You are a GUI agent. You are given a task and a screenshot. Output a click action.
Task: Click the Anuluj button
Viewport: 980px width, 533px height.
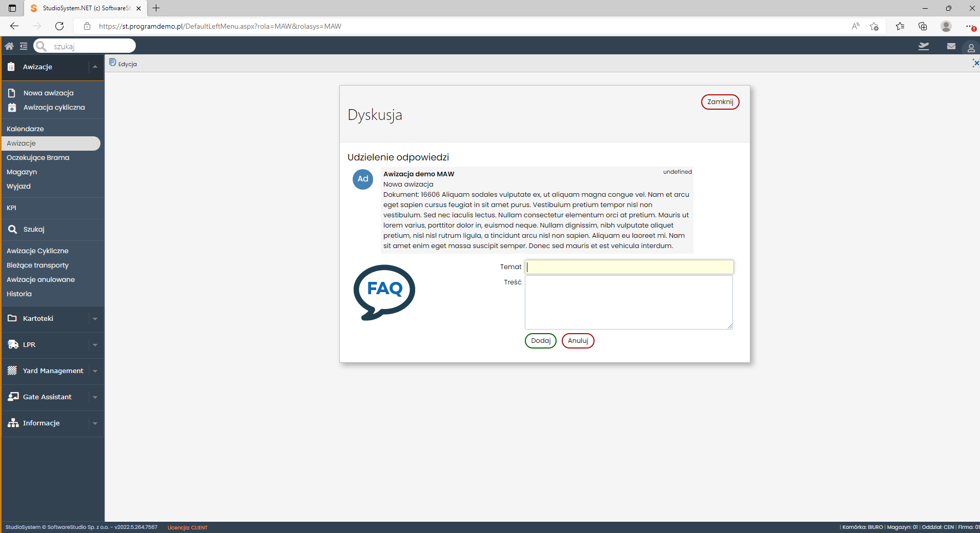tap(578, 341)
